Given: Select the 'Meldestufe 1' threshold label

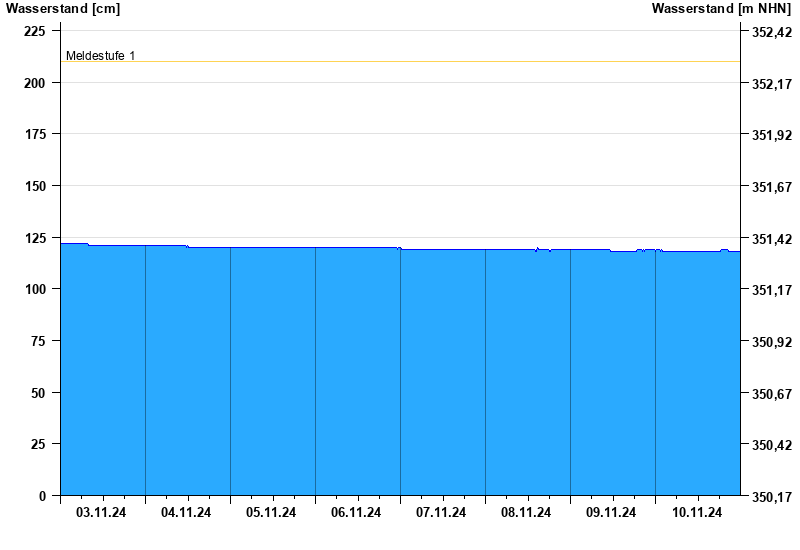Looking at the screenshot, I should (x=100, y=56).
